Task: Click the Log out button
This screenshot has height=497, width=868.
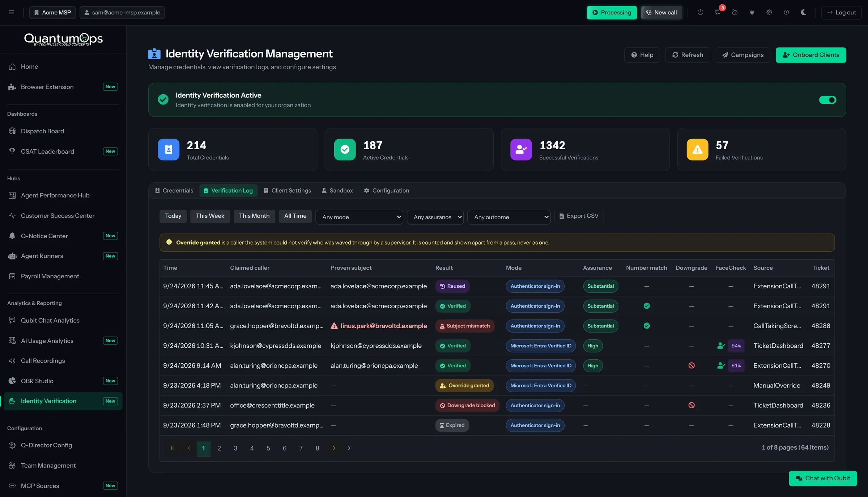Action: point(841,12)
